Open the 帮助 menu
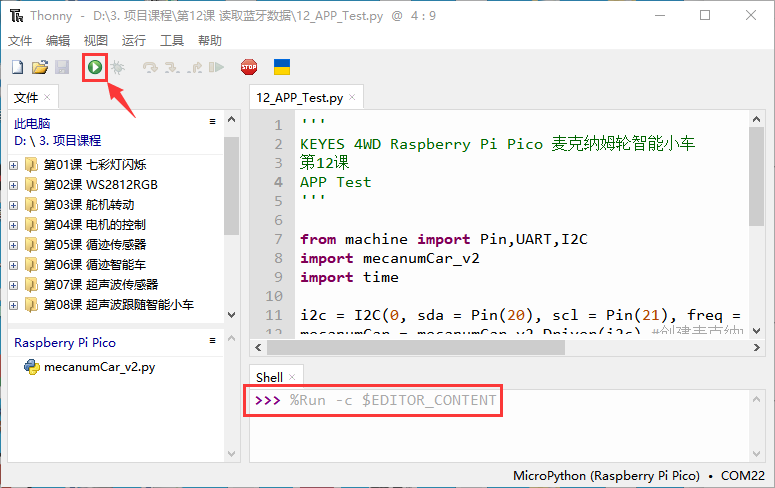Image resolution: width=775 pixels, height=488 pixels. [x=210, y=41]
